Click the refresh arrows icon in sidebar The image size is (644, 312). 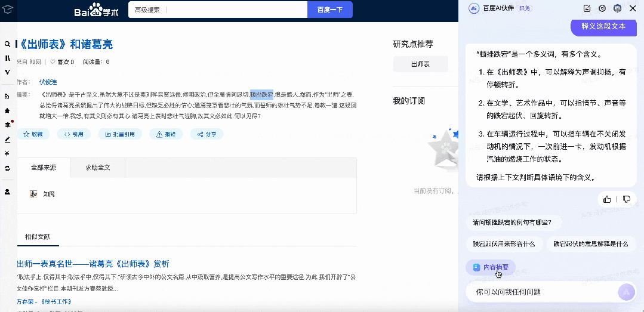[x=7, y=168]
